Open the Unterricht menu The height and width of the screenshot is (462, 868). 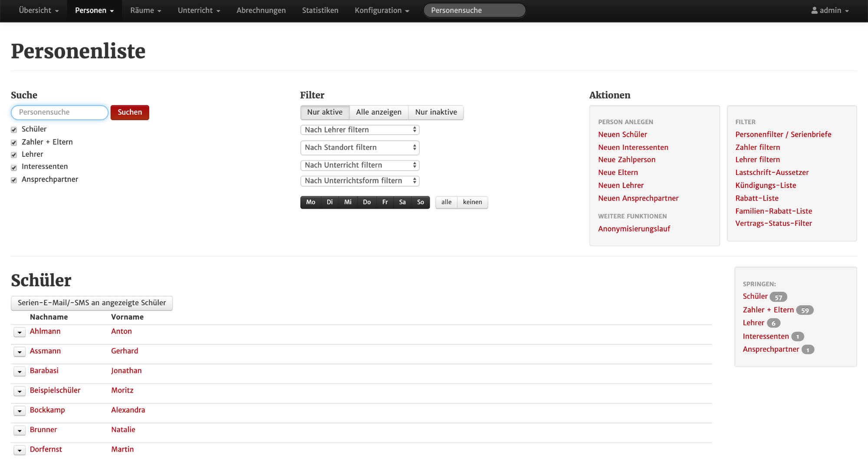point(199,10)
